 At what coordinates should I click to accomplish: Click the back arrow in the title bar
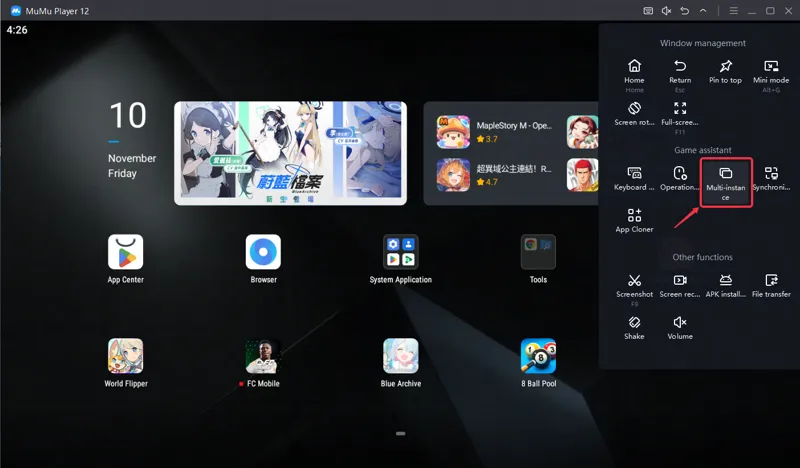[685, 11]
